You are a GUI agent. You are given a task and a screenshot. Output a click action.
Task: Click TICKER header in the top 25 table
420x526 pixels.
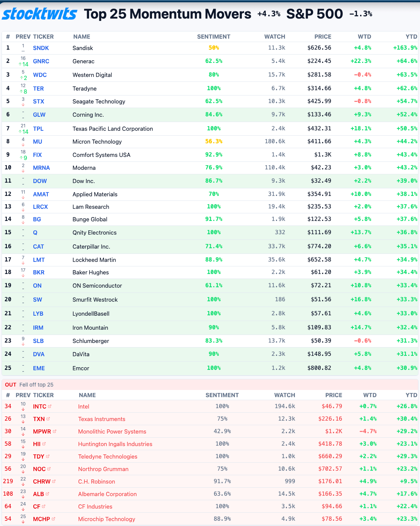[x=44, y=37]
